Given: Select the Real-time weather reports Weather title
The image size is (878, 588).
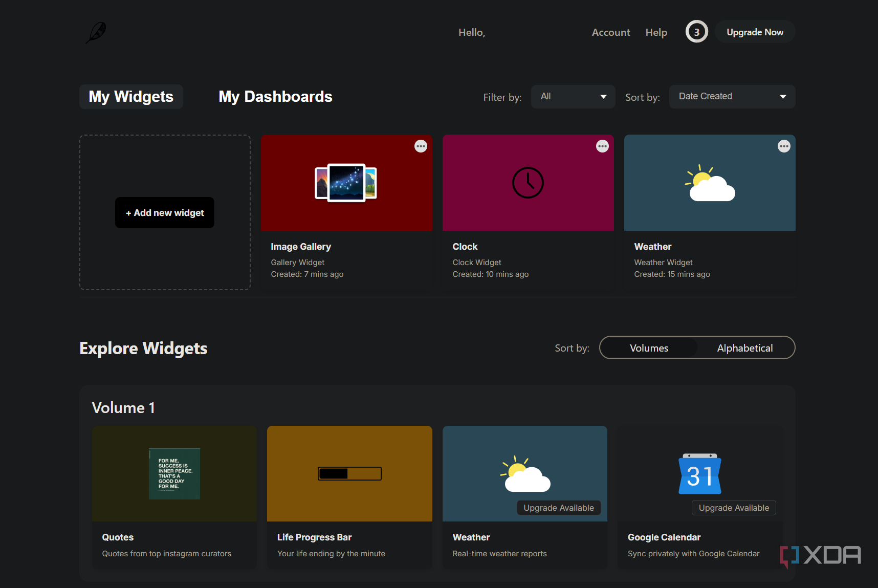Looking at the screenshot, I should click(x=471, y=537).
